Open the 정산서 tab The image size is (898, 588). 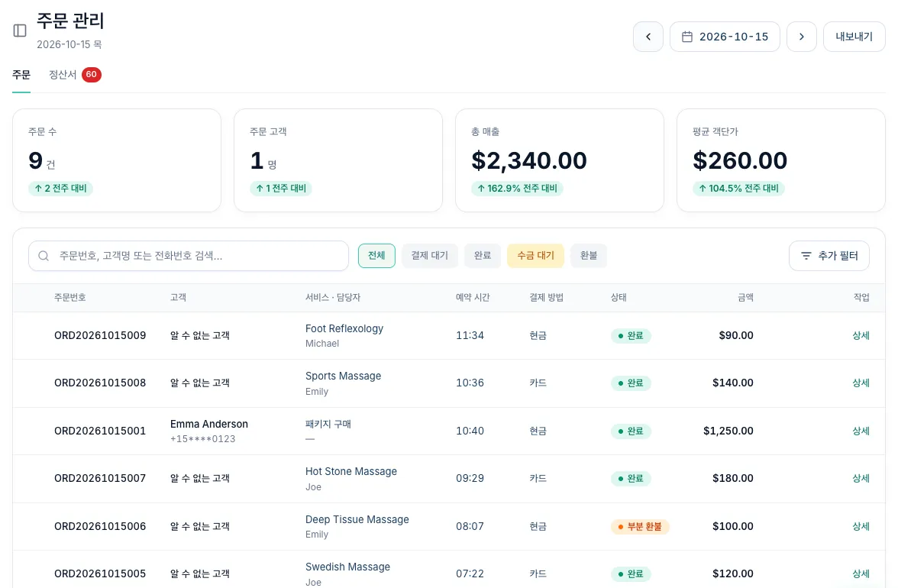[63, 75]
